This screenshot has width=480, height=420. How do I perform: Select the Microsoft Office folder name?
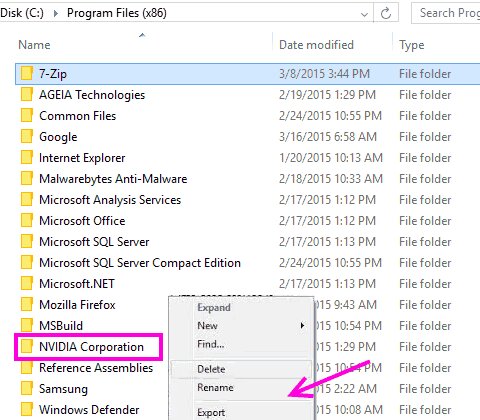pyautogui.click(x=82, y=221)
